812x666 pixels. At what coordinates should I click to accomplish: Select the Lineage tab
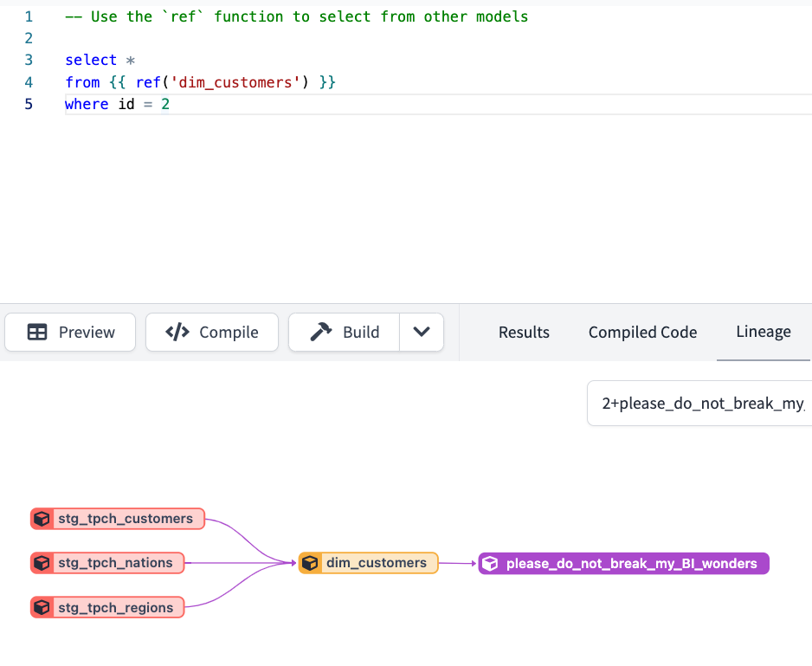point(764,332)
